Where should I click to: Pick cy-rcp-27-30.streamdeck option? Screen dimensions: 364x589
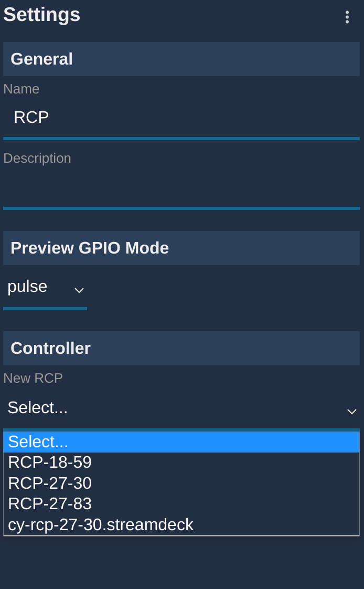click(x=181, y=525)
